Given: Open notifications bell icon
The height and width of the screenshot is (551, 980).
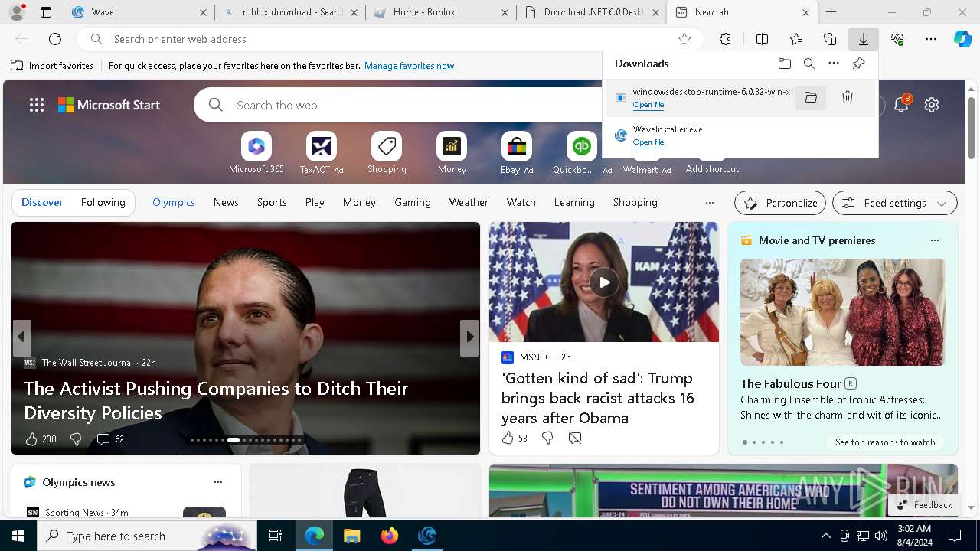Looking at the screenshot, I should (x=901, y=105).
